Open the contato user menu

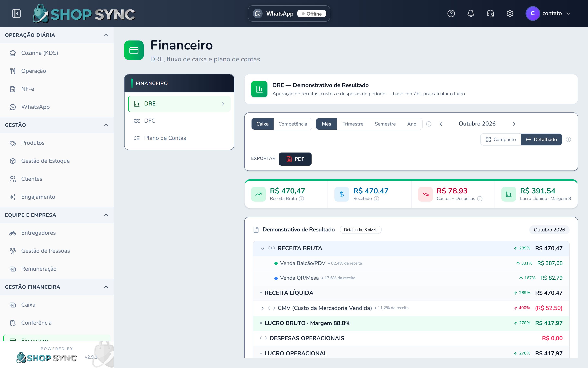[x=548, y=13]
